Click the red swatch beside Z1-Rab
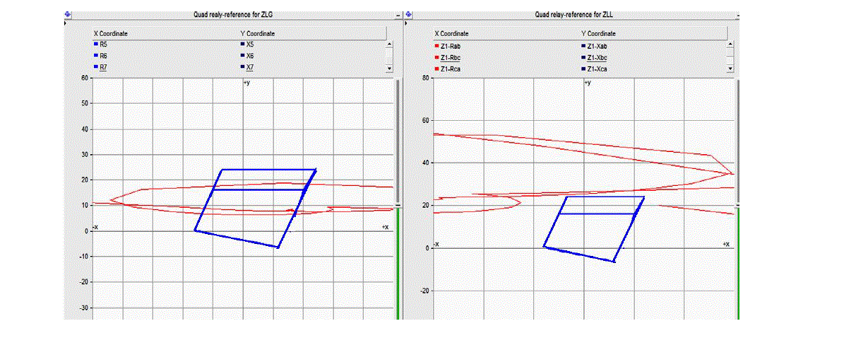The width and height of the screenshot is (868, 338). tap(436, 46)
